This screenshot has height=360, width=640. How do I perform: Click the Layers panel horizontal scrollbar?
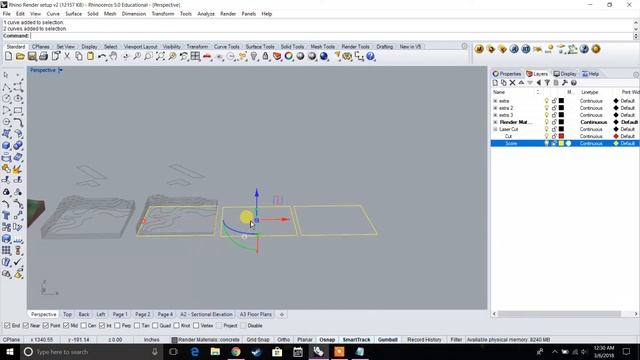(565, 314)
